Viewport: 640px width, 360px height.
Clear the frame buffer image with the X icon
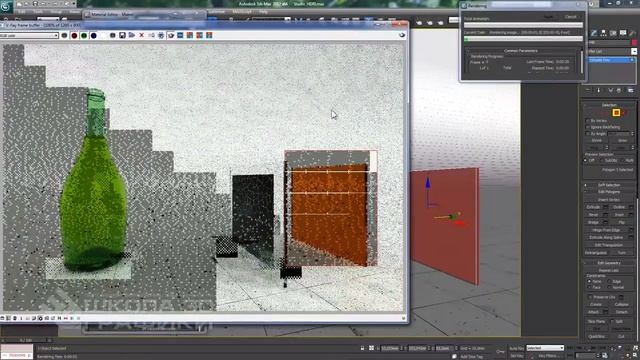click(142, 36)
